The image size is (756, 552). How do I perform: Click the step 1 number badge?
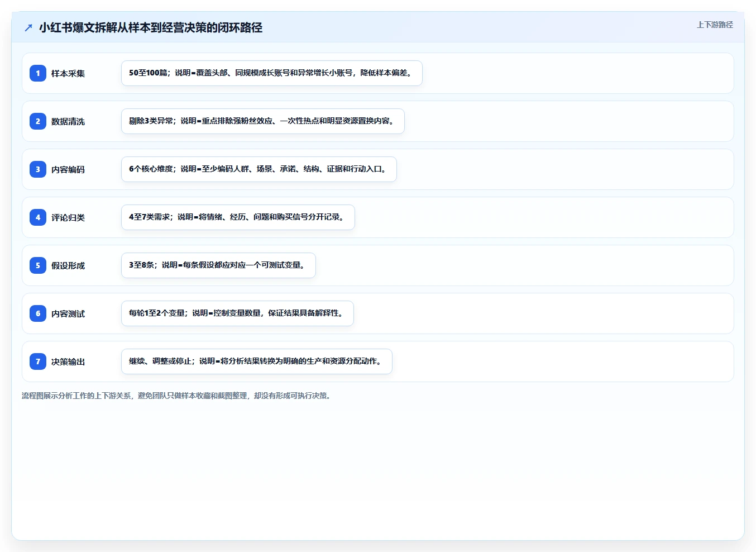coord(38,73)
